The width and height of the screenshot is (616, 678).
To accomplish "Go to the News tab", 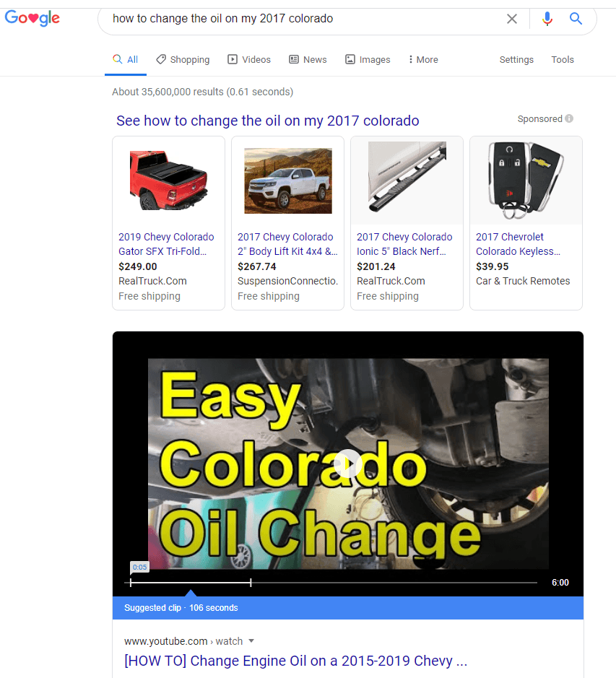I will point(308,60).
